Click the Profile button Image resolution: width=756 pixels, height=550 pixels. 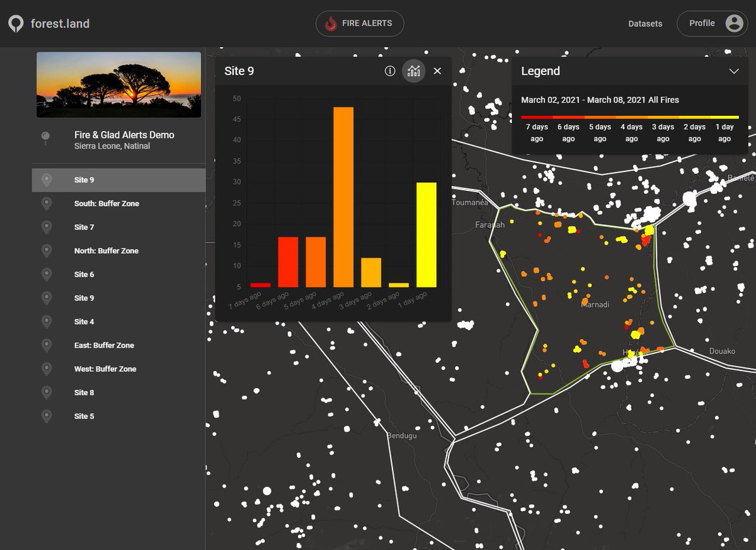coord(713,23)
